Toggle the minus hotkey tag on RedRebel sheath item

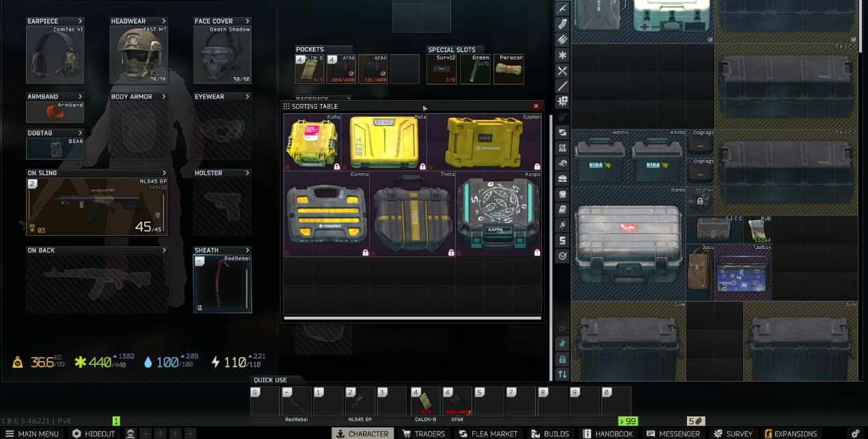click(x=200, y=261)
